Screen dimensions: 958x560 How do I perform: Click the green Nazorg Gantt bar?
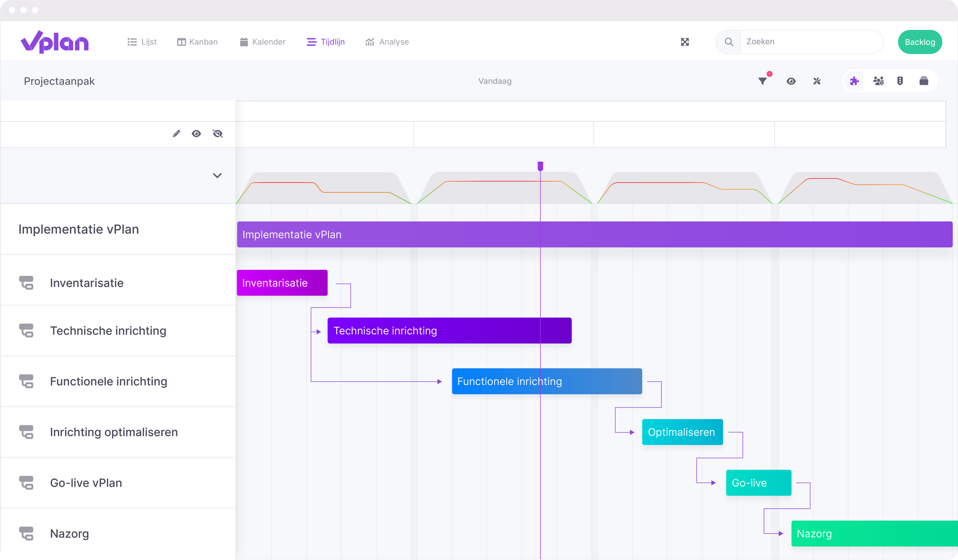874,534
